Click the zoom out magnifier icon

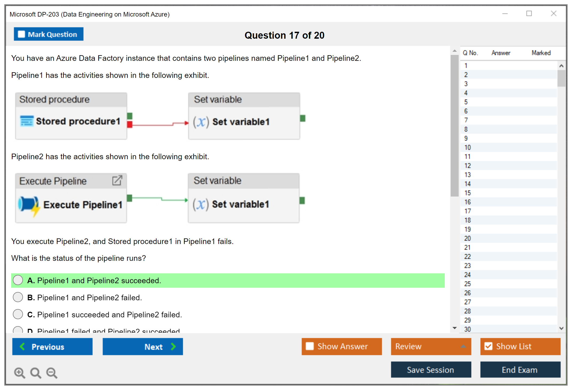click(x=52, y=373)
